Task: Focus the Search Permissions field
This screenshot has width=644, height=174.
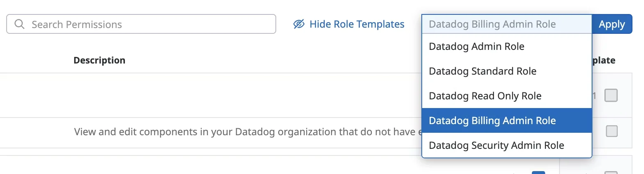Action: 148,24
